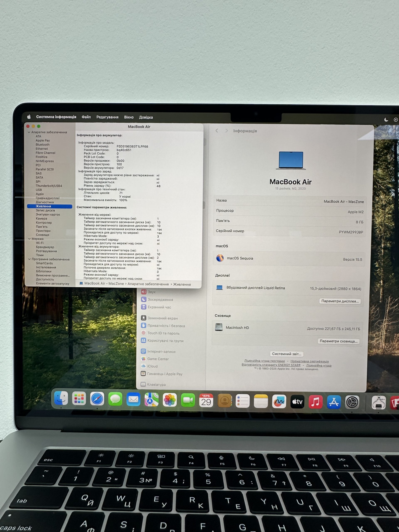The height and width of the screenshot is (532, 399).
Task: Select Сховище in hardware tree
Action: [x=43, y=235]
